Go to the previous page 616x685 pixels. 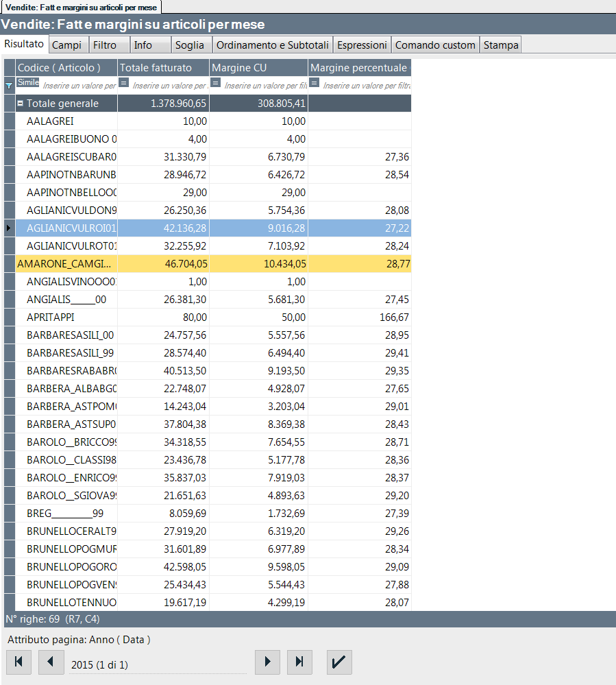(x=51, y=662)
